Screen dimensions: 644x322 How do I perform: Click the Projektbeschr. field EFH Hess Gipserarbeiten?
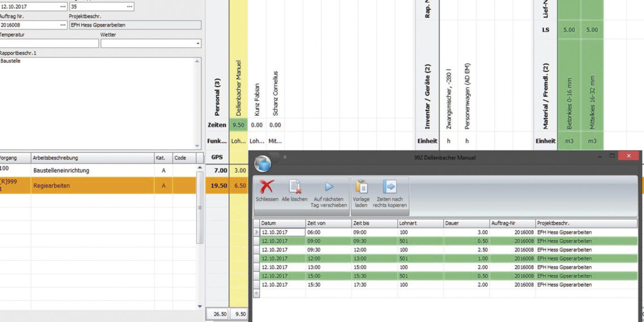tap(136, 25)
